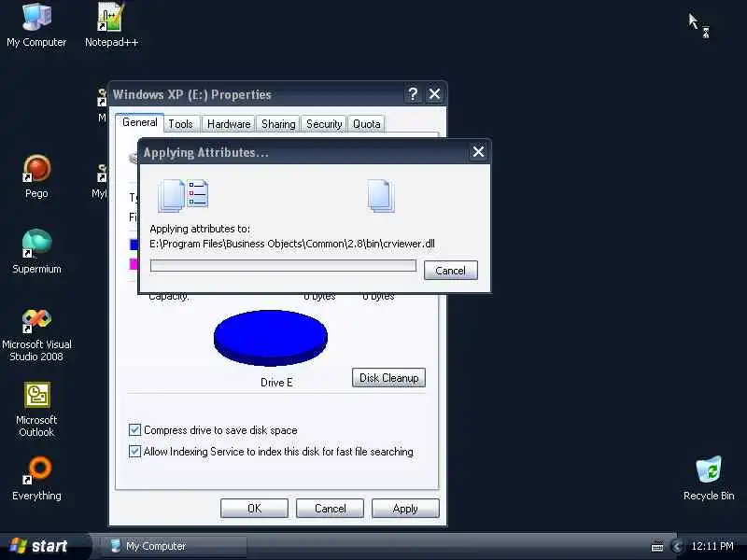Click OK in drive Properties dialog
Viewport: 747px width, 560px height.
click(x=254, y=509)
